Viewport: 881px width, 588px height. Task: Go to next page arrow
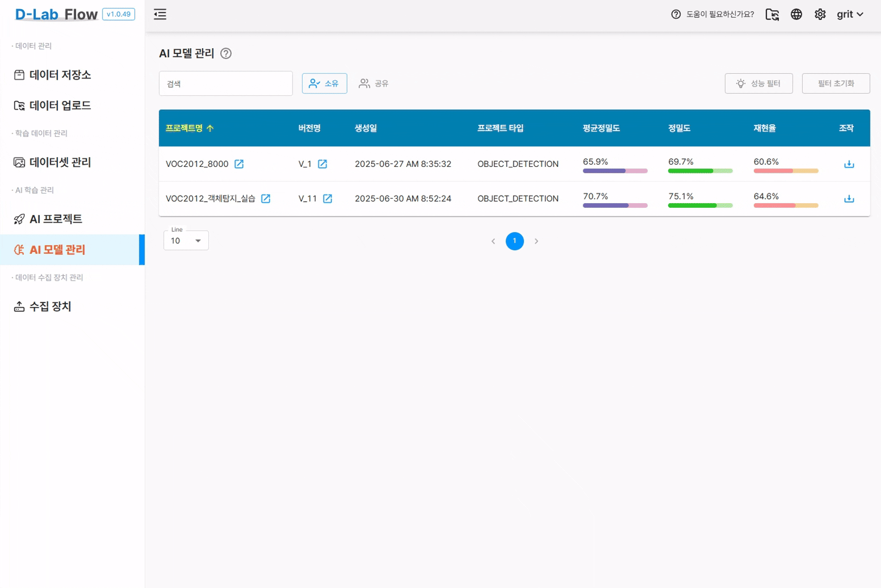coord(536,241)
